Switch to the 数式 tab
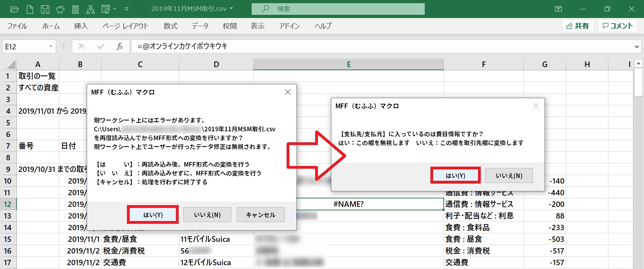The height and width of the screenshot is (269, 644). [x=170, y=26]
